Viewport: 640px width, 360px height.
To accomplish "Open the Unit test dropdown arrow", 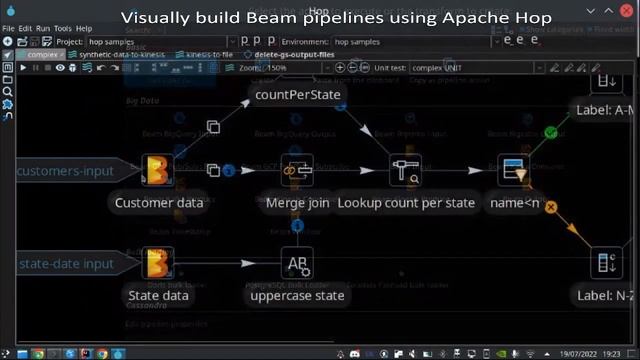I will [x=539, y=68].
